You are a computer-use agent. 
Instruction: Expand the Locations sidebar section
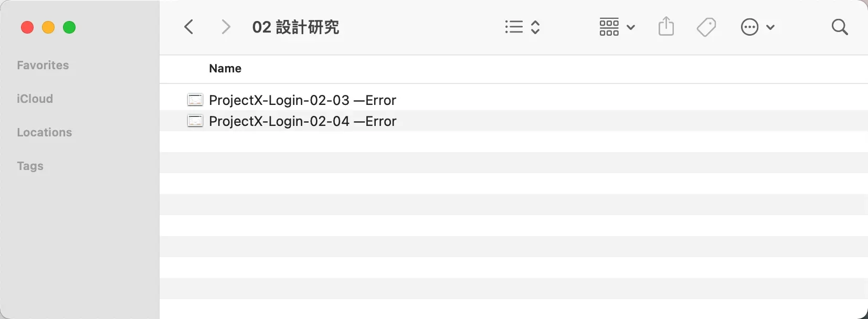point(45,132)
